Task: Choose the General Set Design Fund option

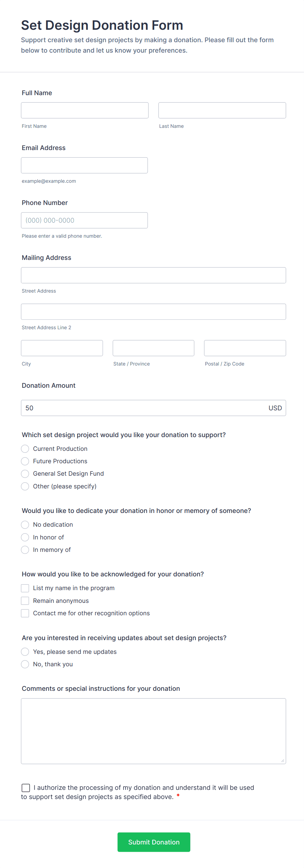Action: 25,474
